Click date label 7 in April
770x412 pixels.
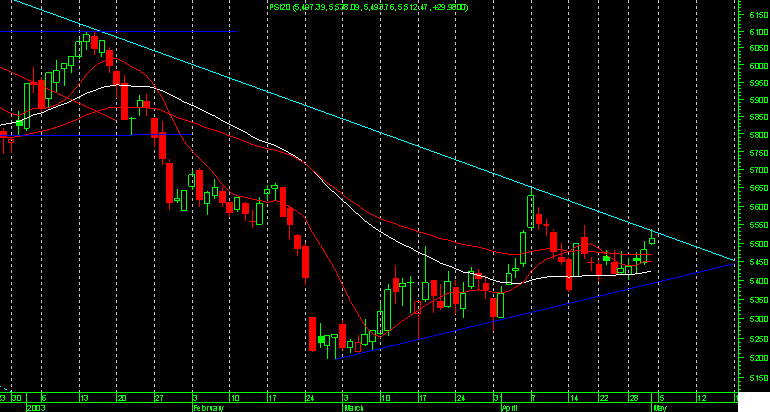pyautogui.click(x=534, y=398)
